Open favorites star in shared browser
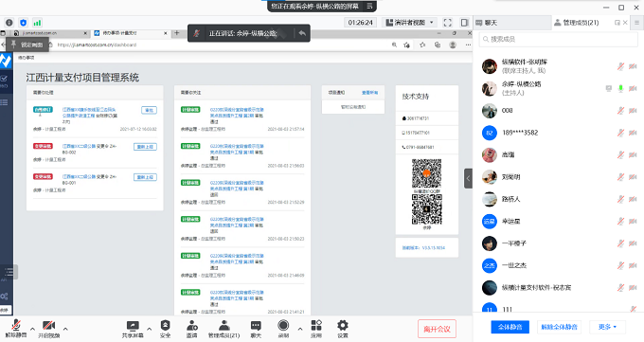 [422, 45]
